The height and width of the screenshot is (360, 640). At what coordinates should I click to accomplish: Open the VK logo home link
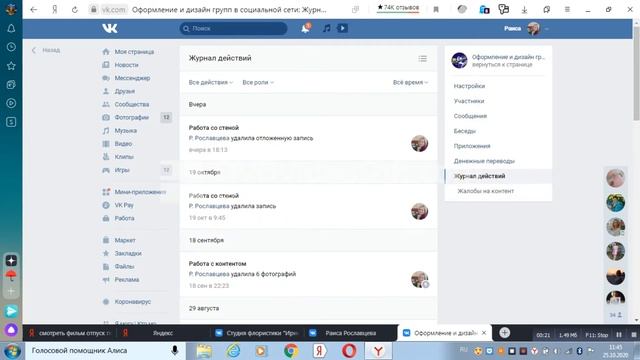pos(110,28)
